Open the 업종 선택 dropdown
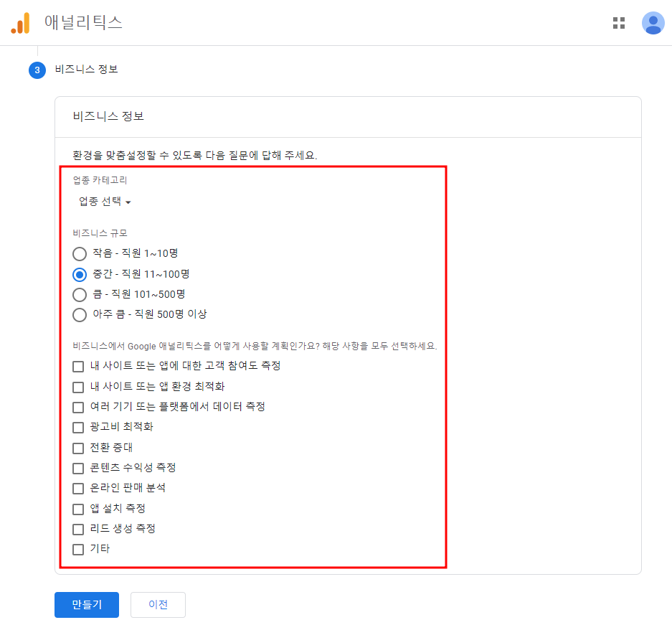672x625 pixels. 105,202
